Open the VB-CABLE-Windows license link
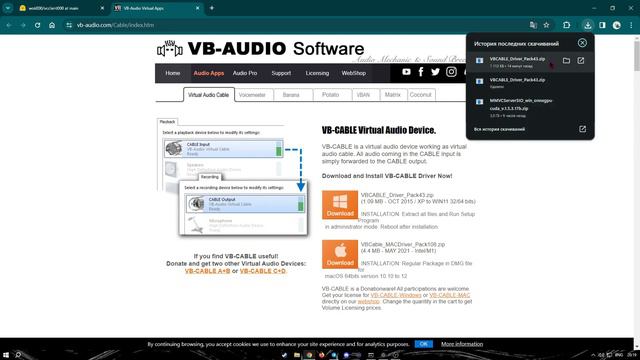This screenshot has width=640, height=360. [x=396, y=295]
